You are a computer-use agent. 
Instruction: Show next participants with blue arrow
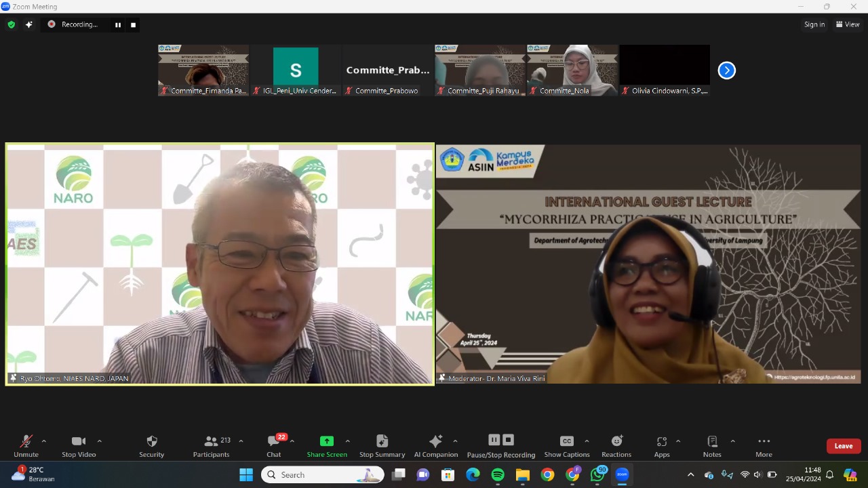coord(726,70)
